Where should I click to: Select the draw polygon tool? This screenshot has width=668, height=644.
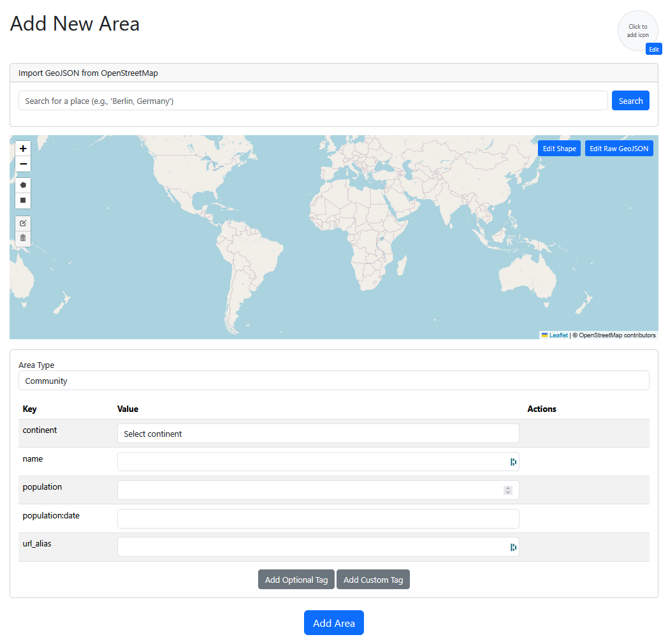tap(23, 185)
